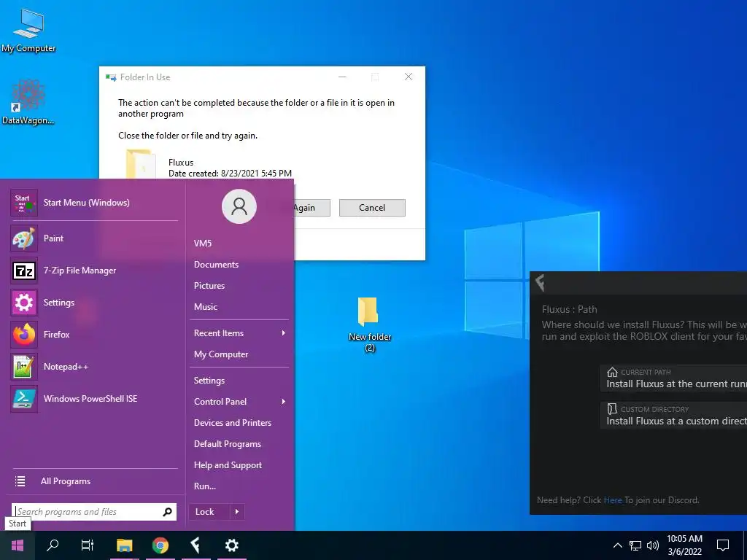Viewport: 747px width, 560px height.
Task: Click Show desktop sliver at taskbar end
Action: 745,545
